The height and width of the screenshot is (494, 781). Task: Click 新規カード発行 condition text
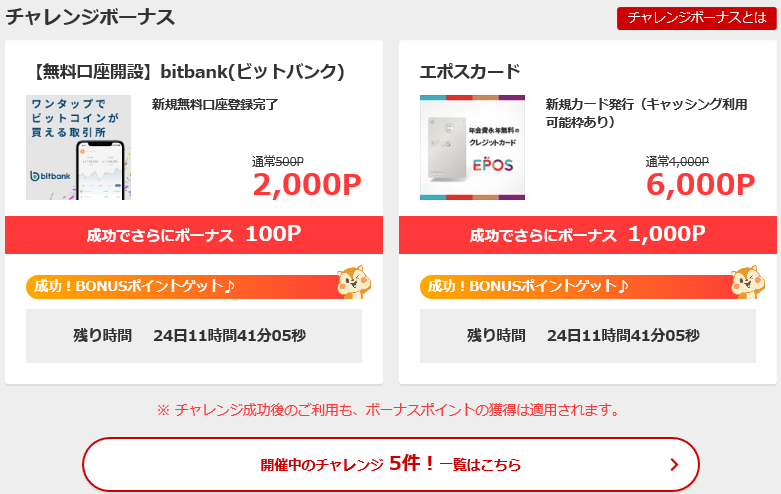click(x=647, y=113)
